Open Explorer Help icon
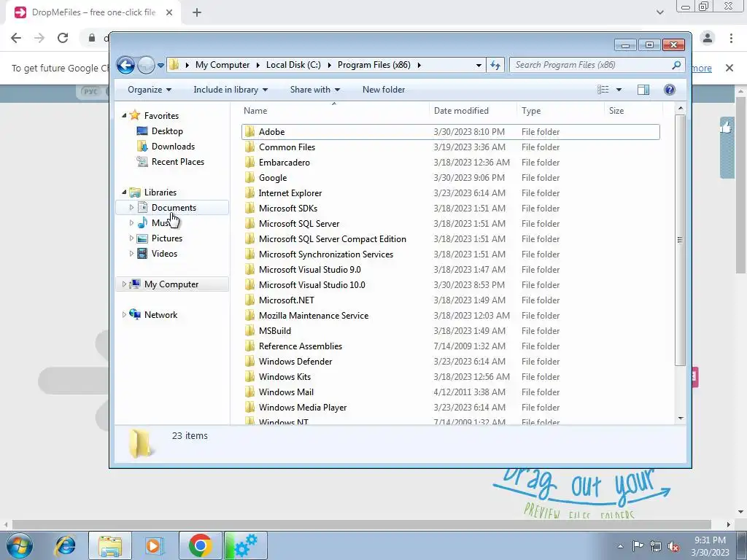 coord(670,90)
